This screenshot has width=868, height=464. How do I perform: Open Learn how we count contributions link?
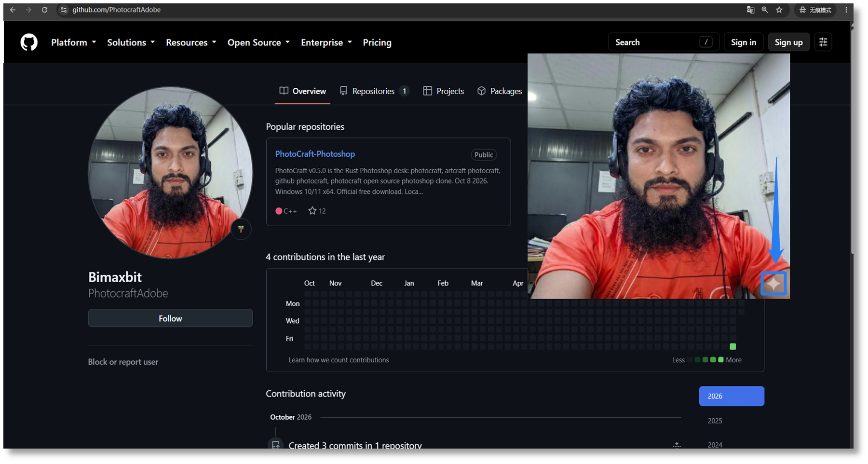(339, 360)
